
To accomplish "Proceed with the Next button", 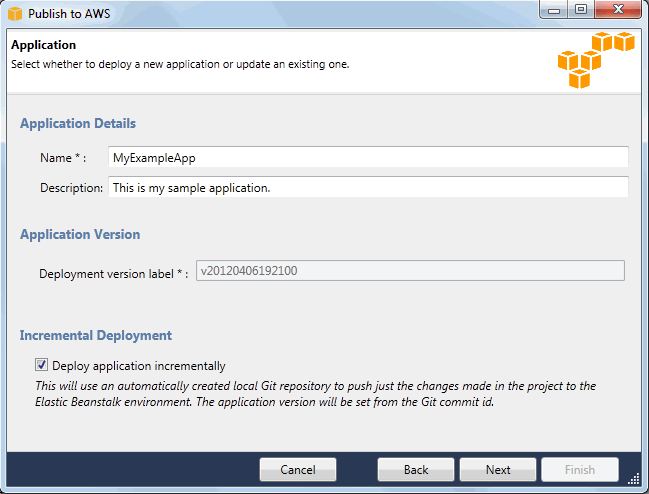I will click(498, 469).
